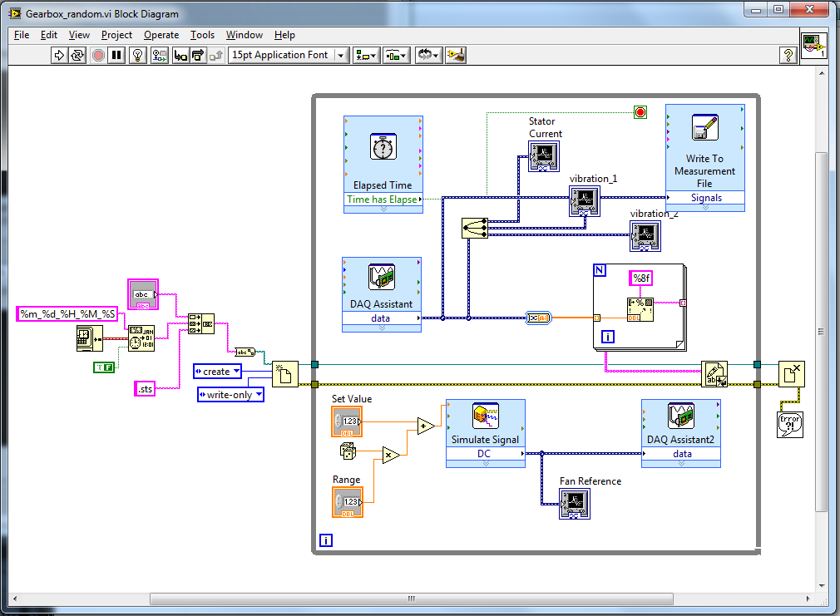The image size is (840, 616).
Task: Click the Open/Create/Replace File node
Action: 285,374
